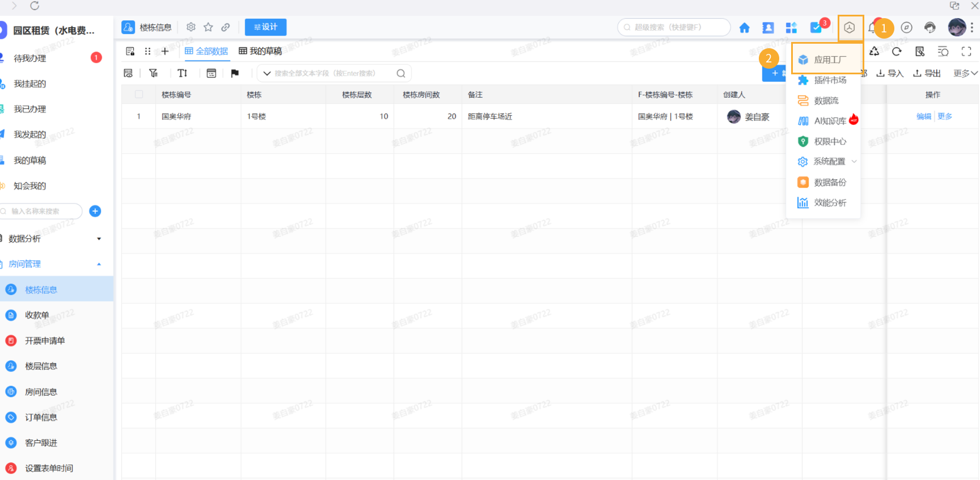Screen dimensions: 980x480
Task: Open the recycle bin icon
Action: [874, 52]
